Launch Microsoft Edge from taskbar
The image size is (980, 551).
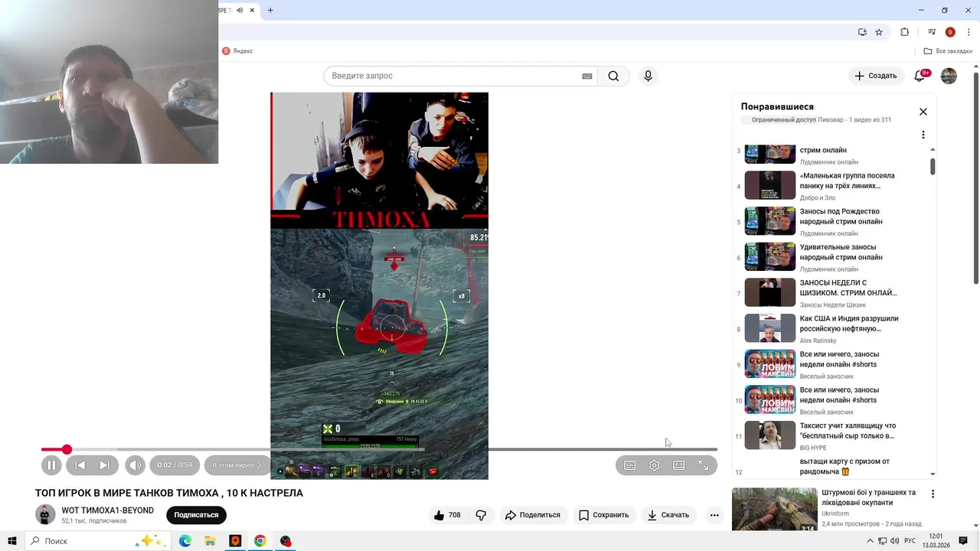[185, 541]
